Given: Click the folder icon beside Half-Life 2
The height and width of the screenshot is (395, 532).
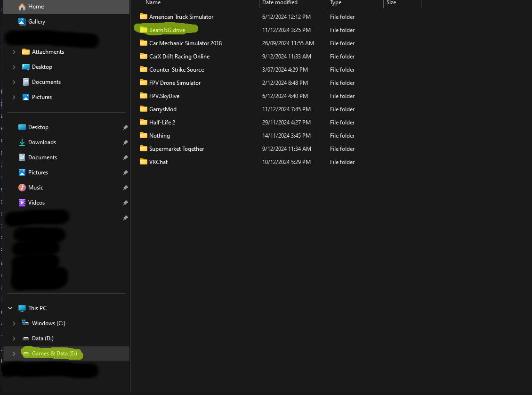Looking at the screenshot, I should (x=144, y=122).
